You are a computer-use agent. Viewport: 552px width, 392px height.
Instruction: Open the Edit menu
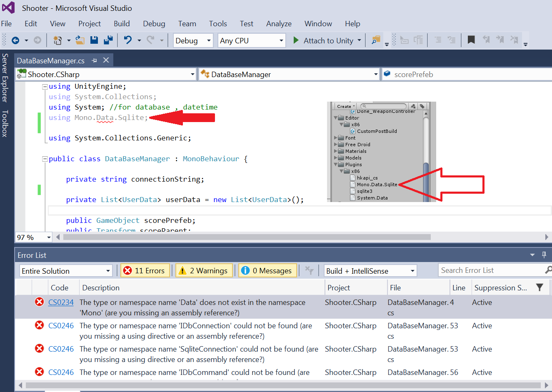coord(31,24)
